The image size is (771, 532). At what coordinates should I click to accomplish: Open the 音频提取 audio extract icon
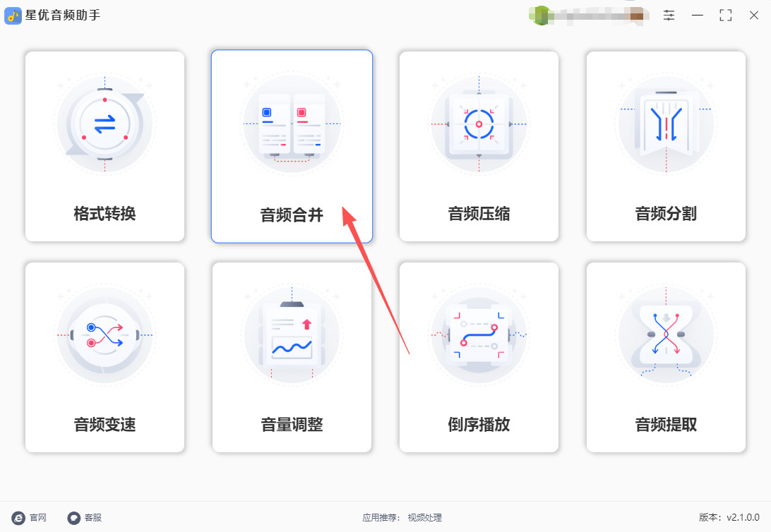tap(667, 334)
